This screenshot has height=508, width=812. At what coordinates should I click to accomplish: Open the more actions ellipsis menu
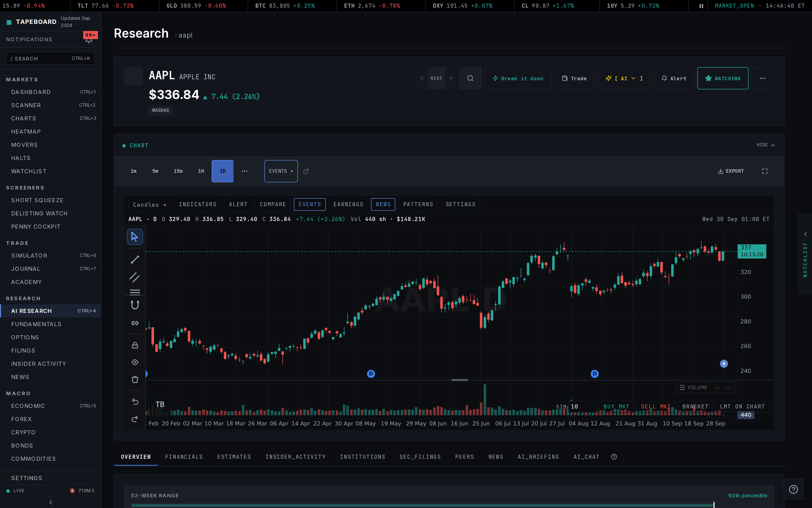pyautogui.click(x=763, y=78)
